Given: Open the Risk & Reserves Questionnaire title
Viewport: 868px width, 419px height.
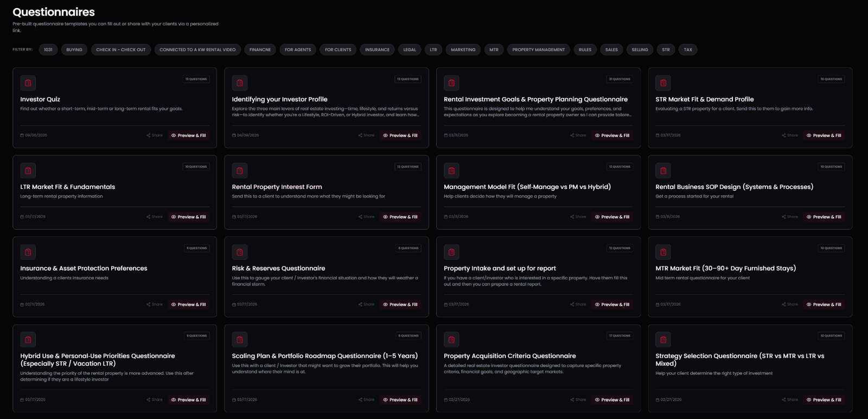Looking at the screenshot, I should [278, 269].
